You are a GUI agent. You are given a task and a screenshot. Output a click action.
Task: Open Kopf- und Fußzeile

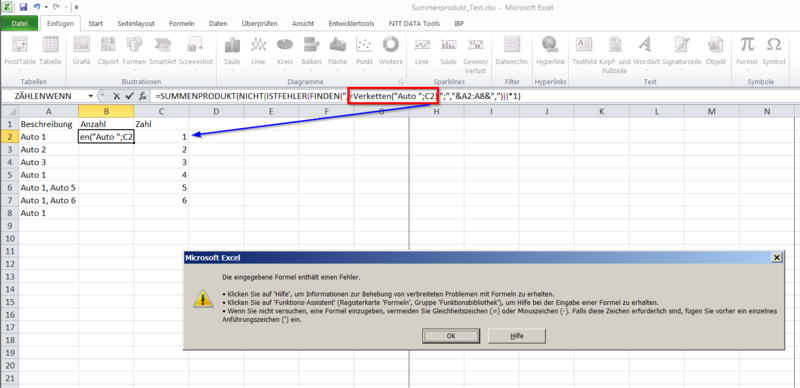pos(615,54)
